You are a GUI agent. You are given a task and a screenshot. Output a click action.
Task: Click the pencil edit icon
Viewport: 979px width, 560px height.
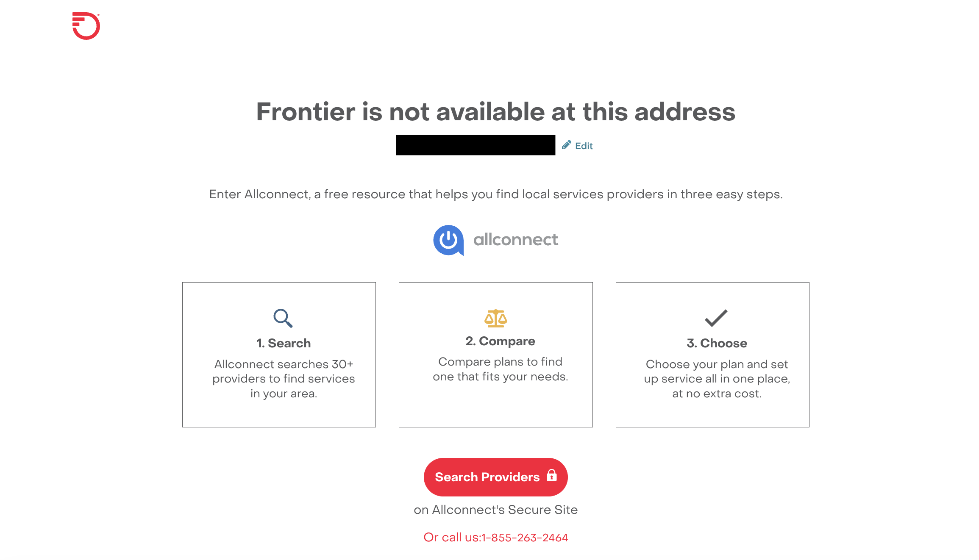(x=566, y=145)
